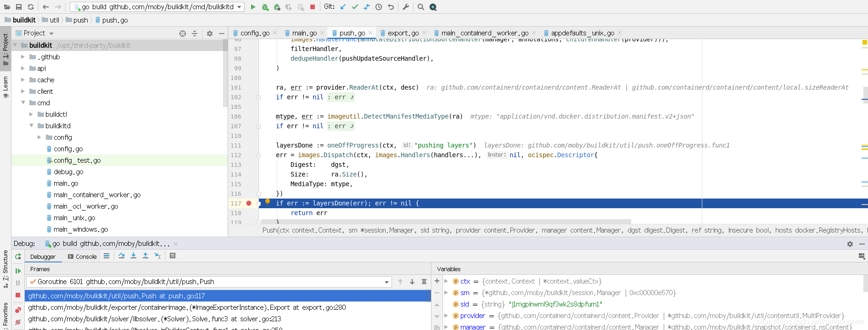Click the Save All toolbar icon
This screenshot has height=330, width=868.
[19, 7]
